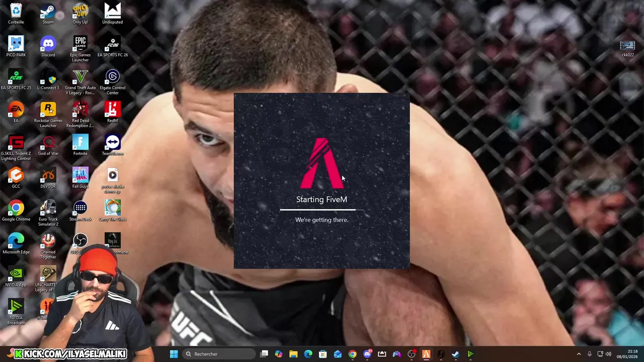The image size is (644, 362).
Task: Switch to Steam in the taskbar
Action: point(455,354)
